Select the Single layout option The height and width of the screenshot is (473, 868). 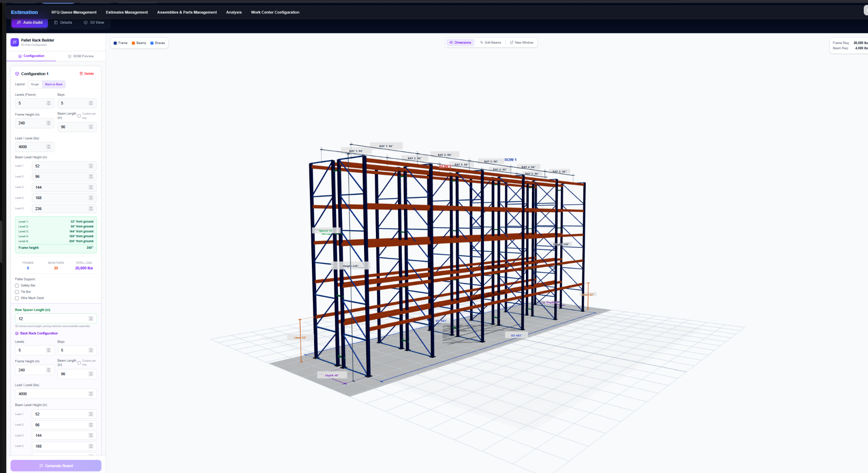(x=35, y=84)
